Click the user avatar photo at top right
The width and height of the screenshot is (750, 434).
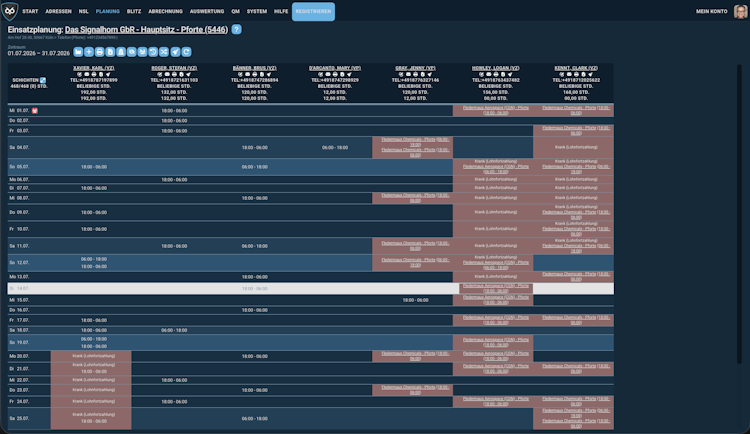(x=740, y=11)
